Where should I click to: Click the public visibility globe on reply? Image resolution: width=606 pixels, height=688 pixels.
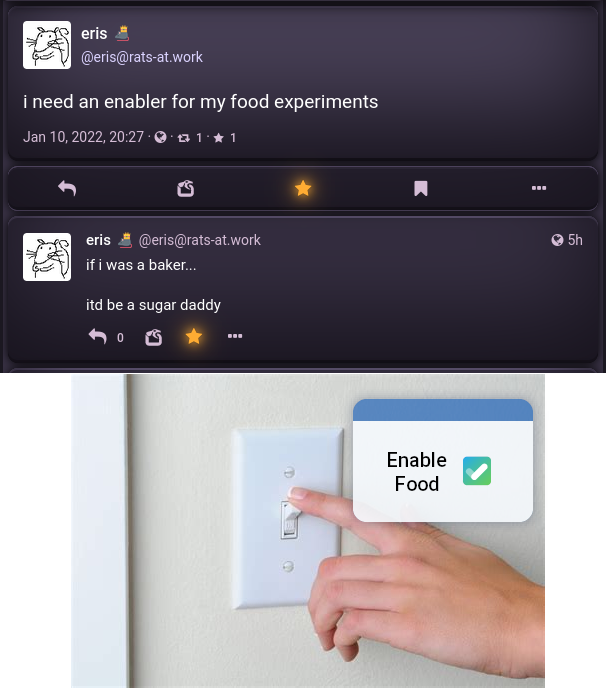click(x=557, y=240)
